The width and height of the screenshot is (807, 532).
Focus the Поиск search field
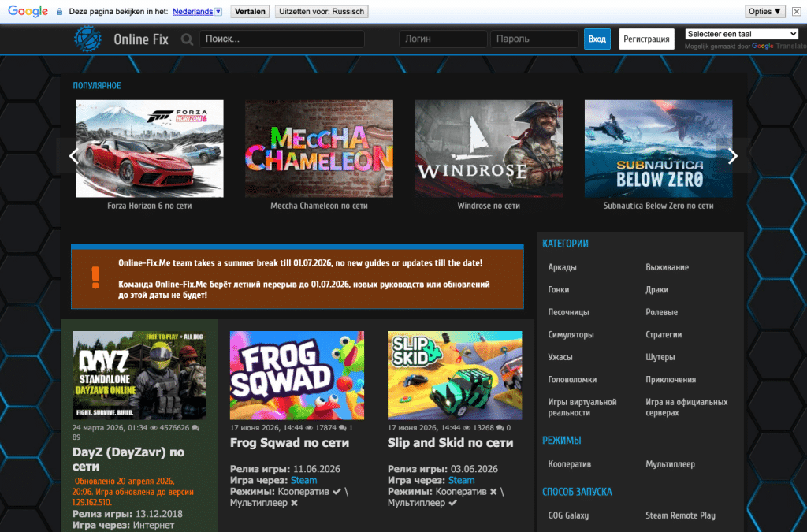pos(282,39)
